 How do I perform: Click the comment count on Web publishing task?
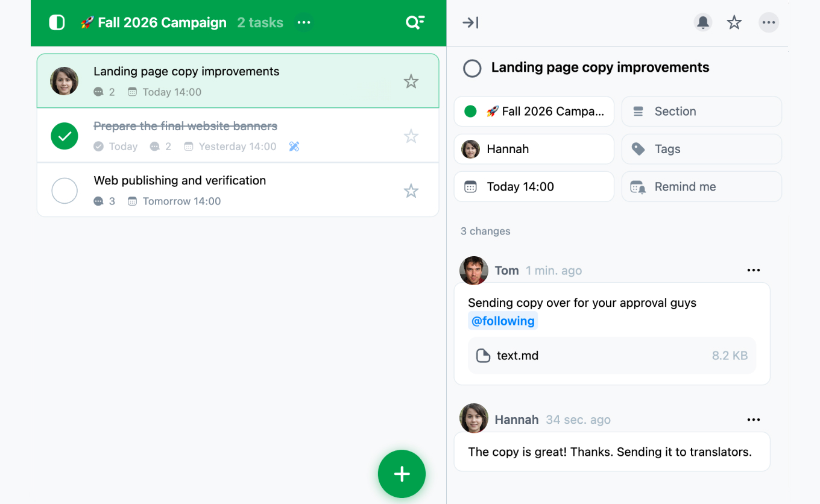coord(104,201)
